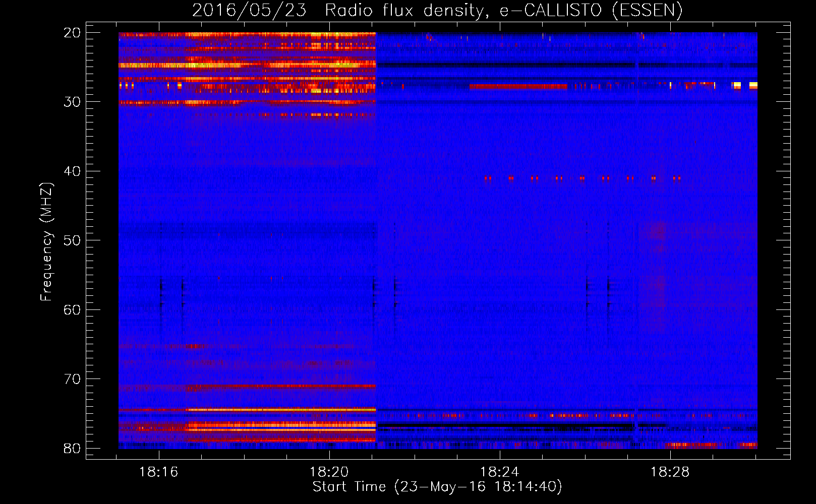Click the 70 frequency tick label
The image size is (816, 504).
click(x=72, y=379)
